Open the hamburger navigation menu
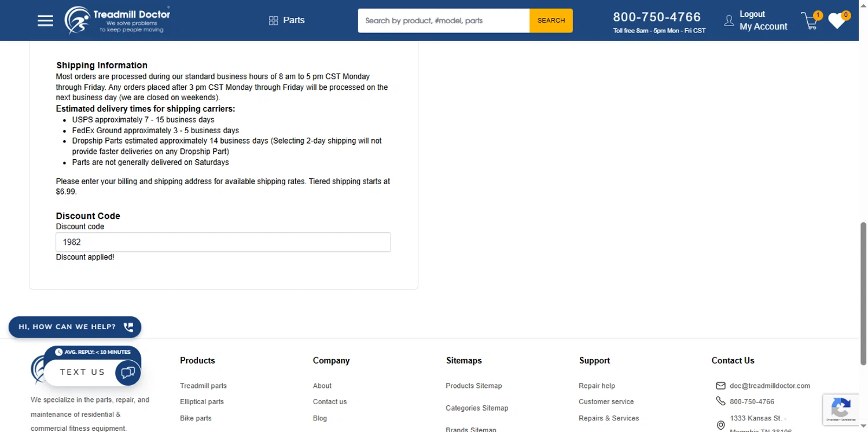The height and width of the screenshot is (432, 868). 45,21
